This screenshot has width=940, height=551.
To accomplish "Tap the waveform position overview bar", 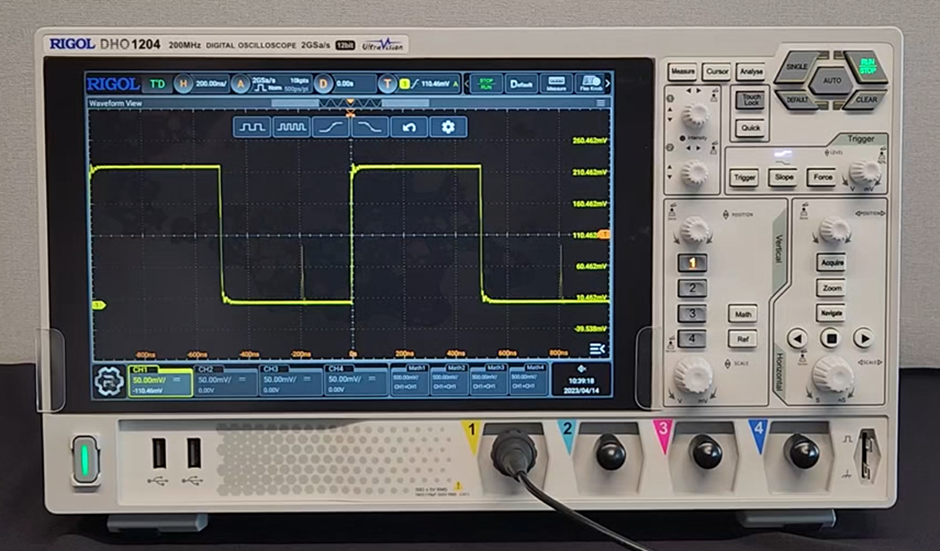I will [x=351, y=103].
